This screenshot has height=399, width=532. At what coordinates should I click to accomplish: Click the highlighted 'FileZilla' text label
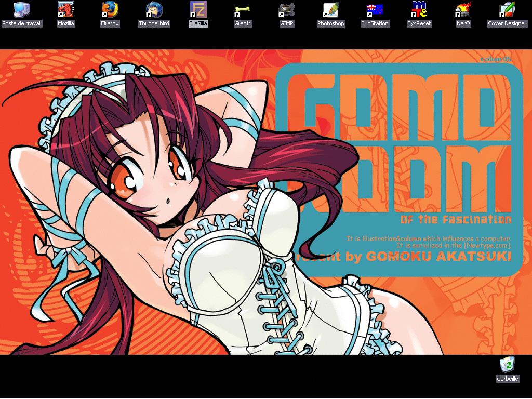point(198,24)
